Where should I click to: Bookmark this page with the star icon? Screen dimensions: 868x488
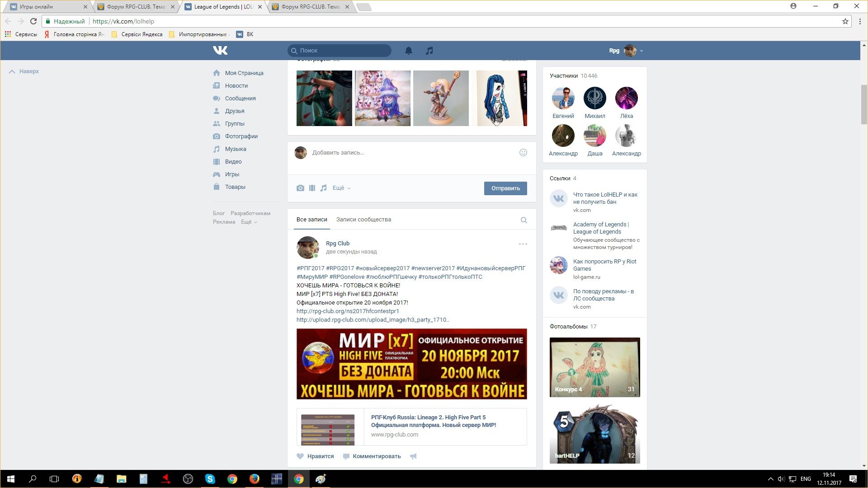pos(845,21)
